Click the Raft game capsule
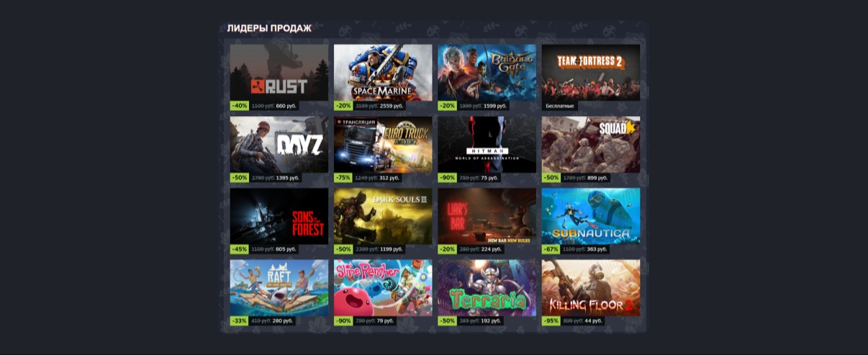Image resolution: width=868 pixels, height=355 pixels. 279,288
